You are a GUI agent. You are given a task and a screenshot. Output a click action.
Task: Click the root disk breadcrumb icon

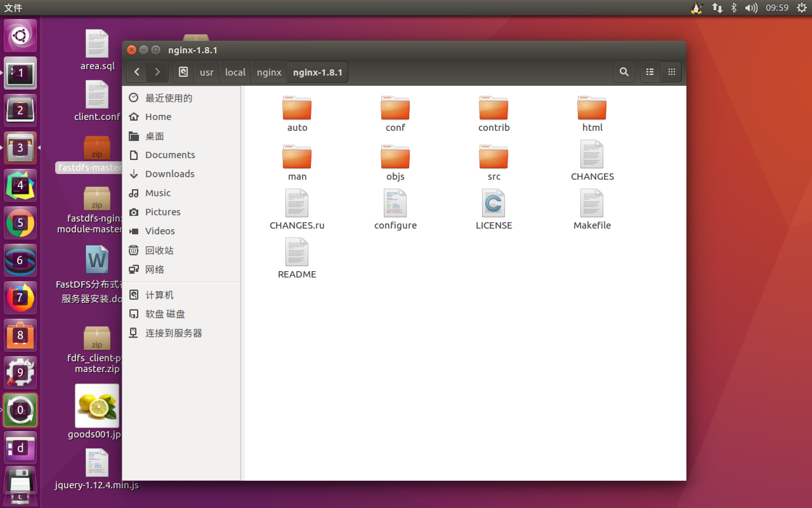click(183, 72)
